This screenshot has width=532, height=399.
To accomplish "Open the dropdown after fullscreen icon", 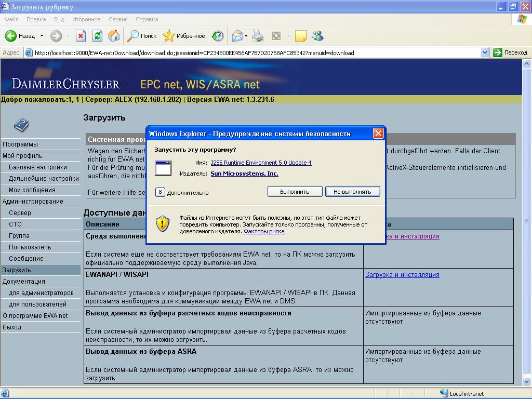I will (x=288, y=36).
